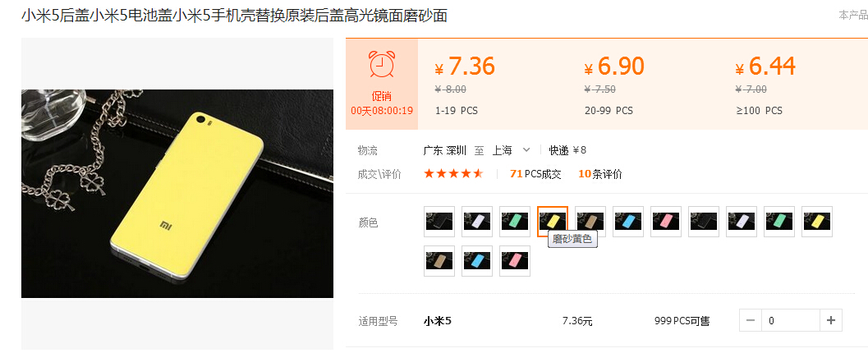
Task: Pick the first-row gold cover swatch
Action: [x=590, y=222]
